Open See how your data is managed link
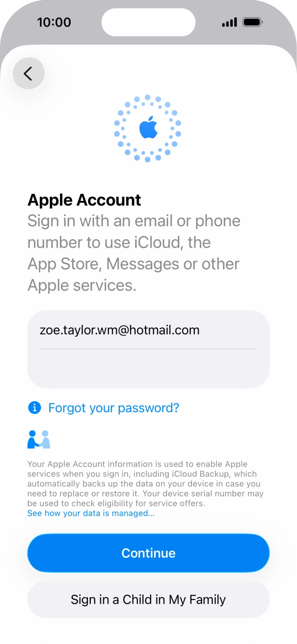This screenshot has width=297, height=644. point(91,513)
